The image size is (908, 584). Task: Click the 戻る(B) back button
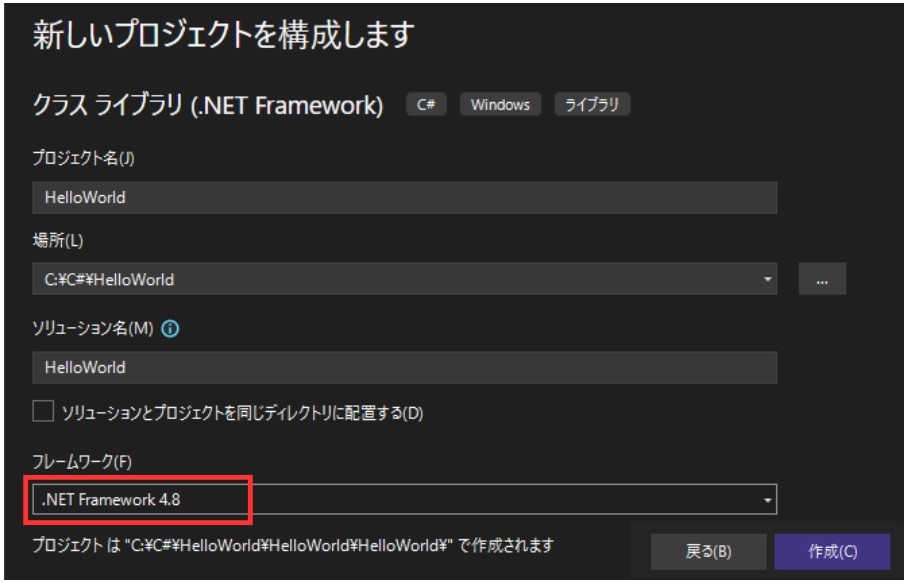(708, 552)
